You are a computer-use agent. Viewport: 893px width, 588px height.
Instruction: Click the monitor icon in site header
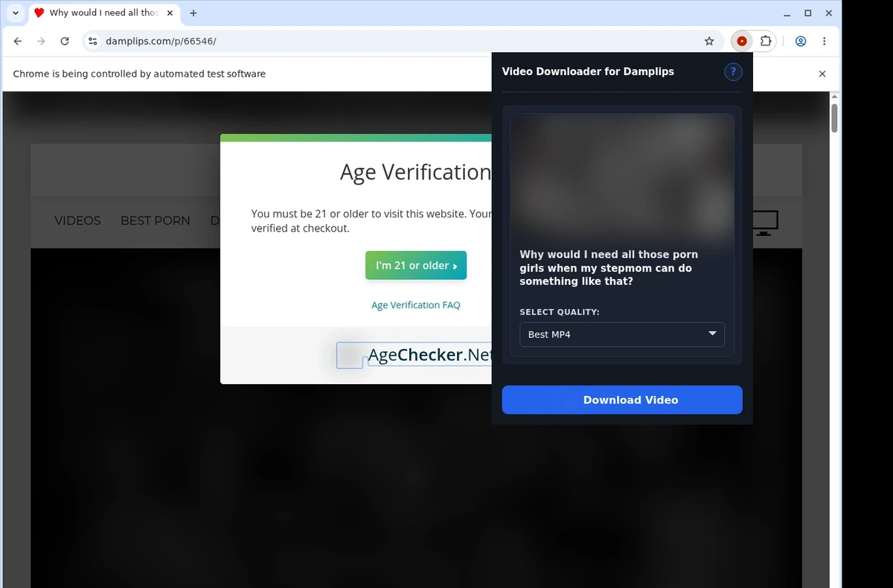(764, 223)
